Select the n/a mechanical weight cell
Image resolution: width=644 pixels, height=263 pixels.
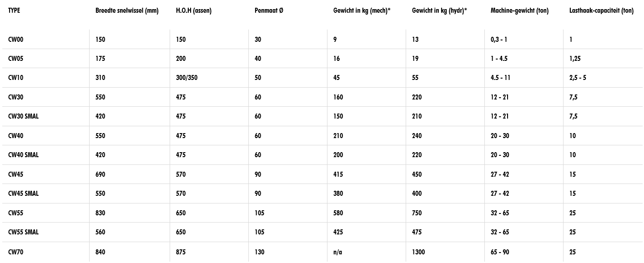(x=337, y=252)
